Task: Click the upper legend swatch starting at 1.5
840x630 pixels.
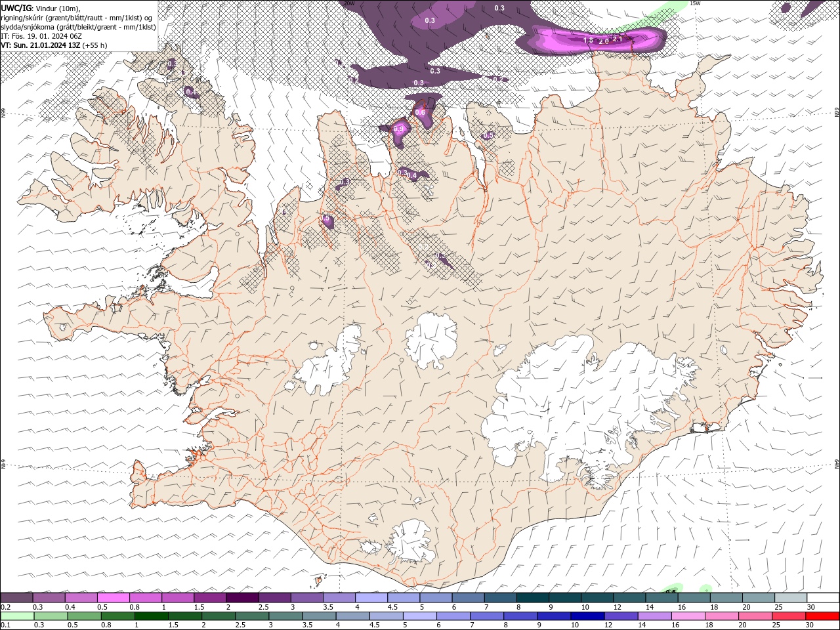Action: [x=210, y=598]
